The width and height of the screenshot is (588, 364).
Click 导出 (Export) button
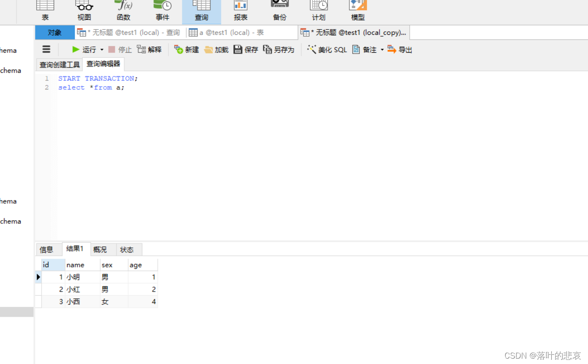pos(400,50)
